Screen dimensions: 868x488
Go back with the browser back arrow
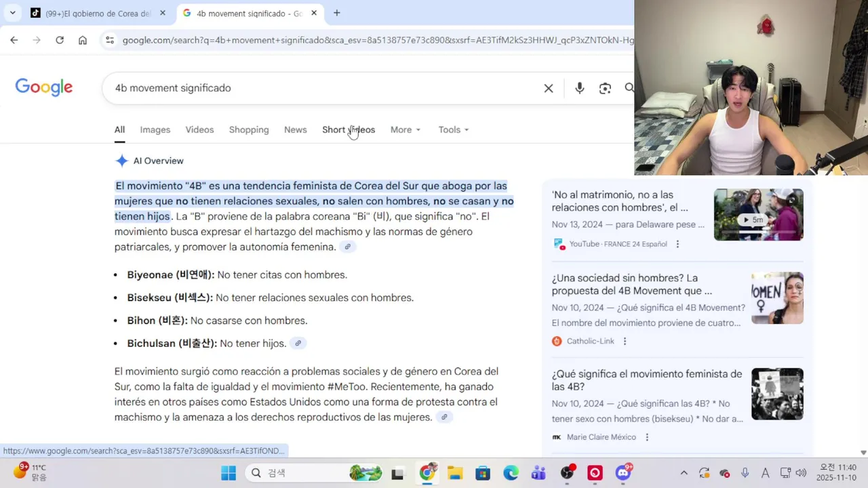tap(14, 40)
